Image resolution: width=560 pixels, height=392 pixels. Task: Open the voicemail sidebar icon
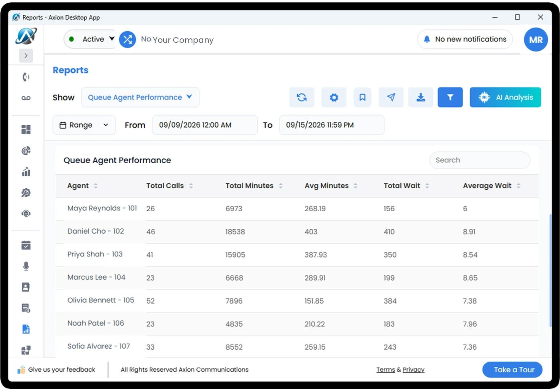(x=26, y=98)
